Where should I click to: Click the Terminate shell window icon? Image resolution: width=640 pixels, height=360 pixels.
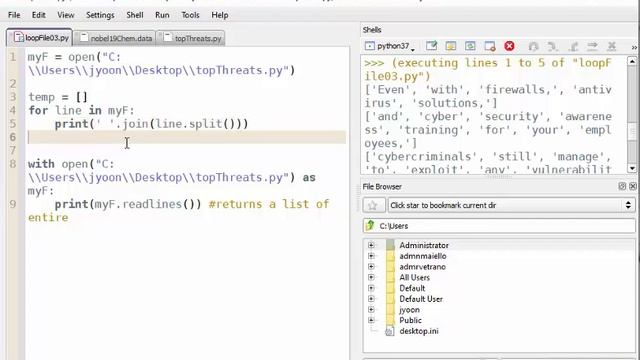coord(489,46)
